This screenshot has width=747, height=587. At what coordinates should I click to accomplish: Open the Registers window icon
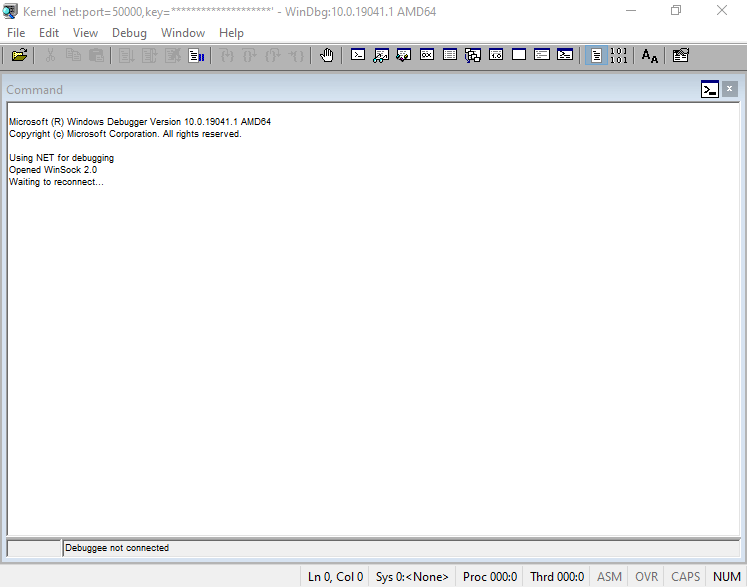tap(427, 55)
